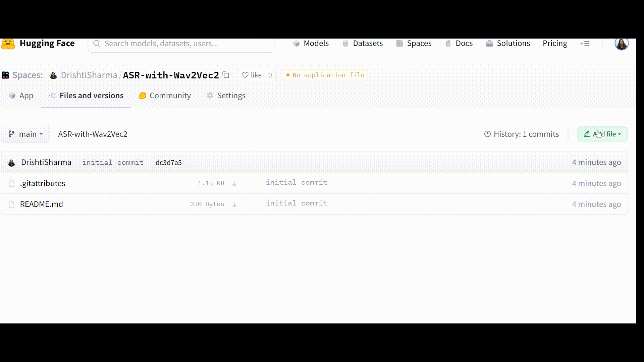Click the Community hugging hands icon

pos(142,96)
